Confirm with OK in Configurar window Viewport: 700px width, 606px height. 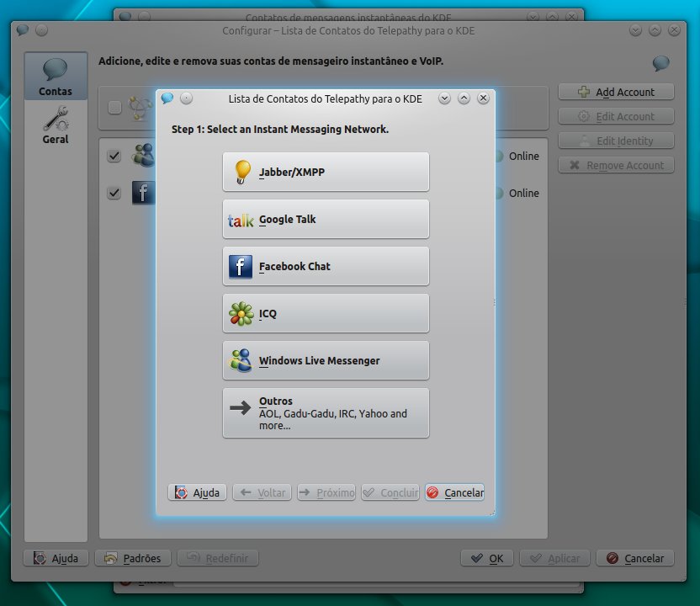487,558
